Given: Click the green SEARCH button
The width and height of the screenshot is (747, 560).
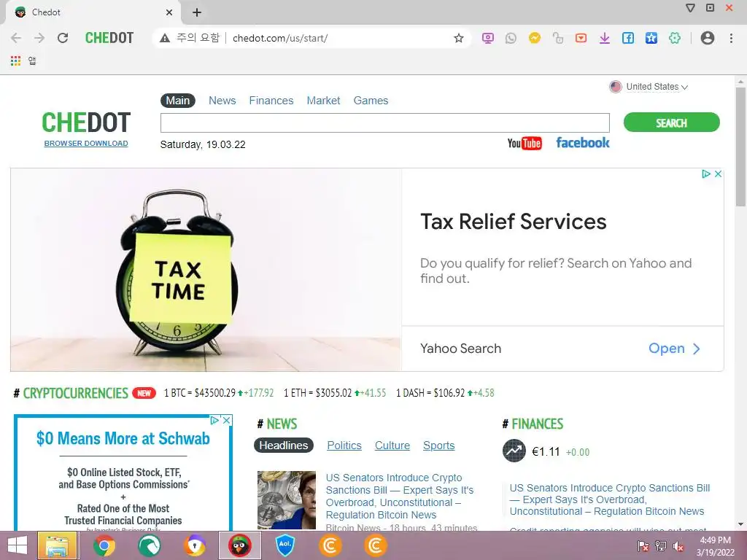Looking at the screenshot, I should click(x=671, y=122).
